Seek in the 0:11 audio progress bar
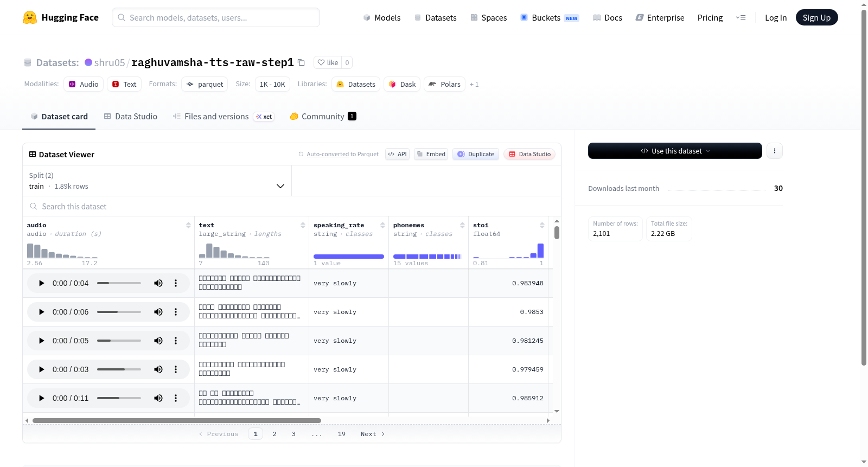This screenshot has height=467, width=868. [119, 398]
